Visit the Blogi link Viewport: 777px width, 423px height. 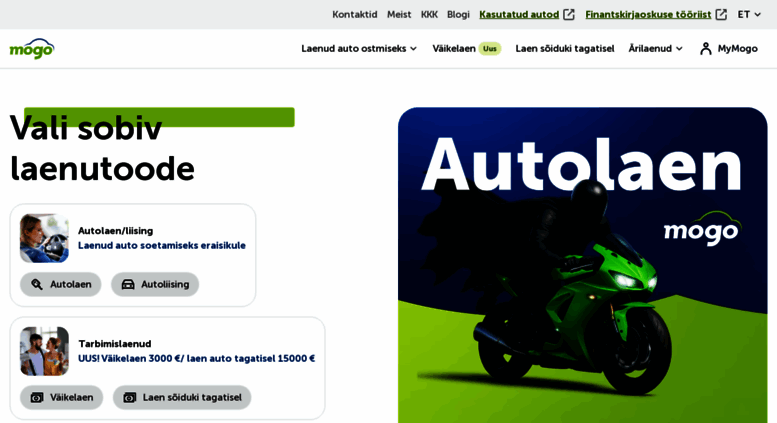coord(458,14)
